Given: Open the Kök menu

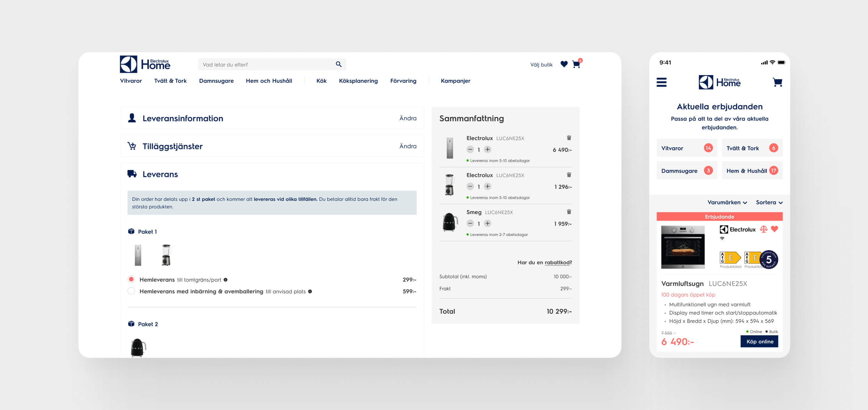Looking at the screenshot, I should tap(322, 81).
